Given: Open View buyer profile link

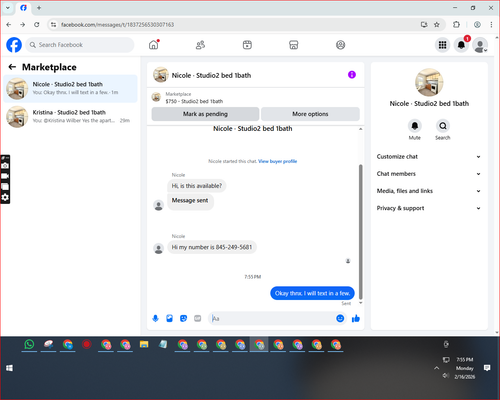Looking at the screenshot, I should click(x=278, y=161).
